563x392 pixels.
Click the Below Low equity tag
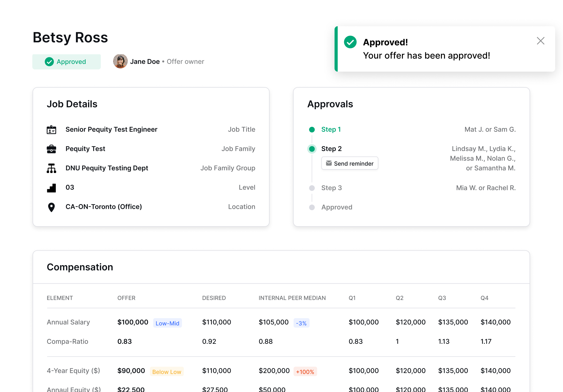pos(167,372)
